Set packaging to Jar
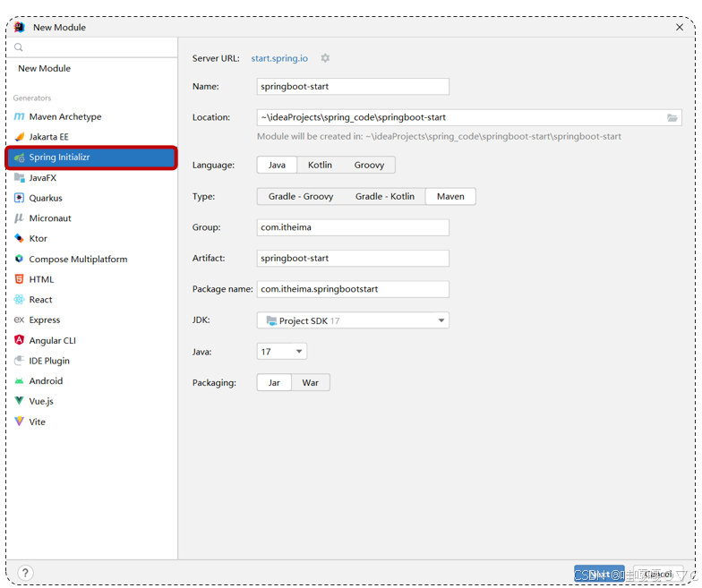Viewport: 702px width, 588px height. tap(274, 383)
